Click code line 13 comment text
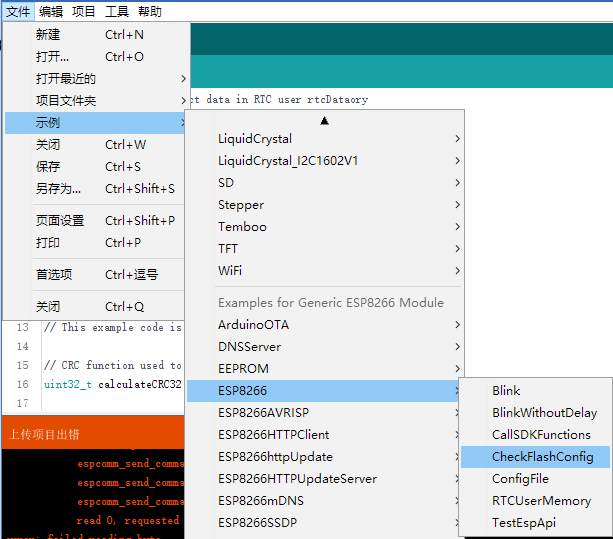Viewport: 613px width, 539px height. (x=113, y=327)
